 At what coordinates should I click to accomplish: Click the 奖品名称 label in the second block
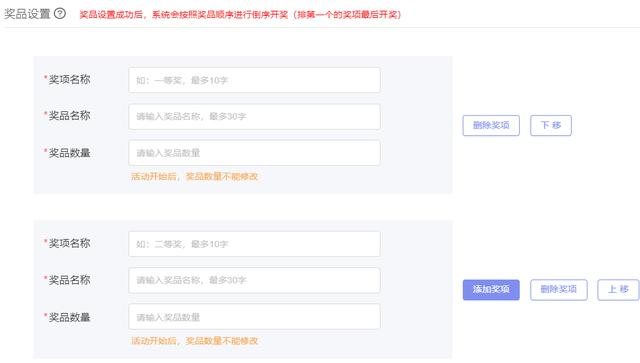click(x=69, y=280)
